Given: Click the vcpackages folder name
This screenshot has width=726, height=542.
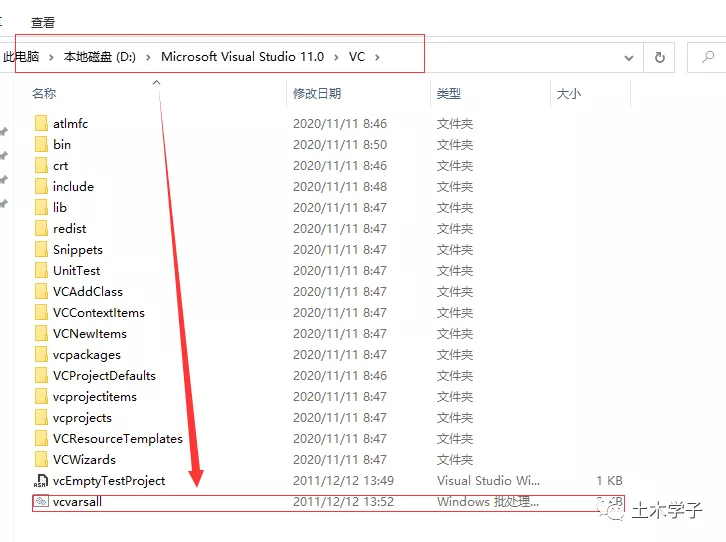Looking at the screenshot, I should click(87, 355).
